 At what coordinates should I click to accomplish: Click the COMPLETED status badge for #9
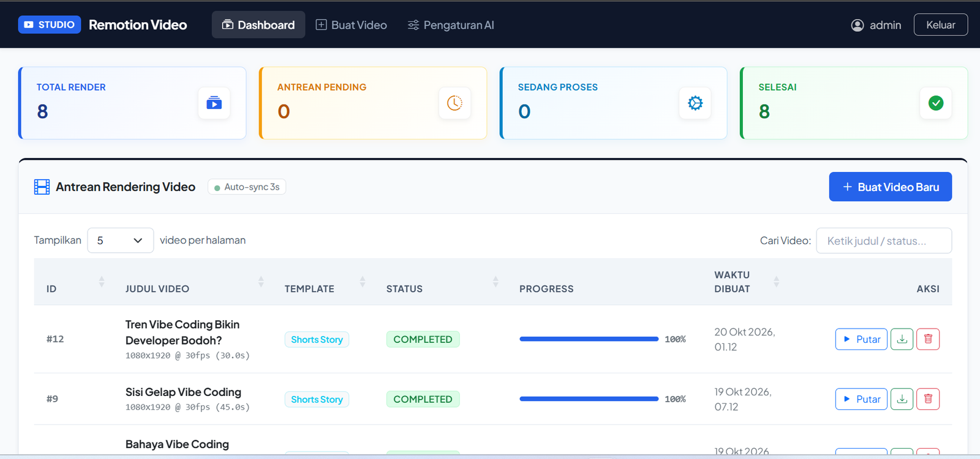coord(423,399)
